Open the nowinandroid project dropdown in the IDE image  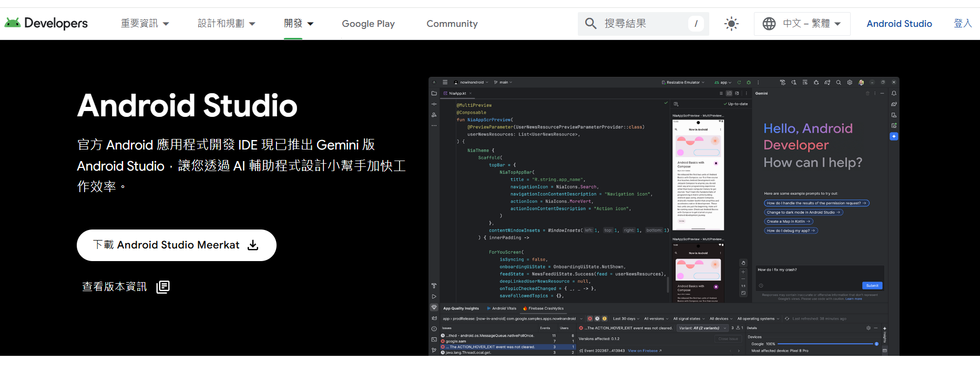click(471, 82)
